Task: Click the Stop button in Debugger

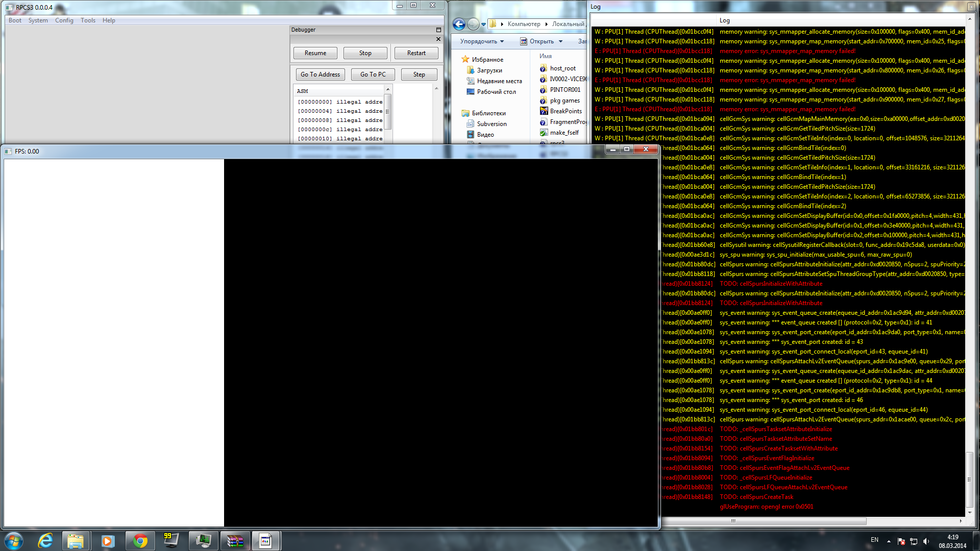Action: [365, 53]
